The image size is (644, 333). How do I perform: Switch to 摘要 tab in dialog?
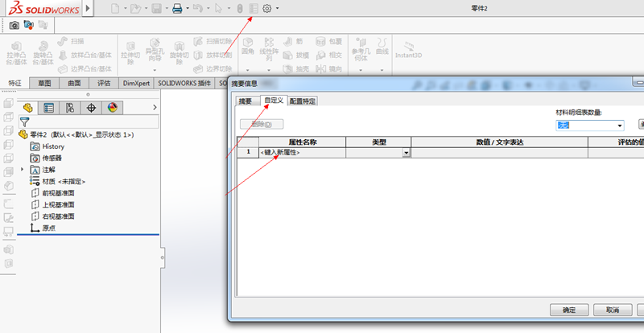coord(247,101)
